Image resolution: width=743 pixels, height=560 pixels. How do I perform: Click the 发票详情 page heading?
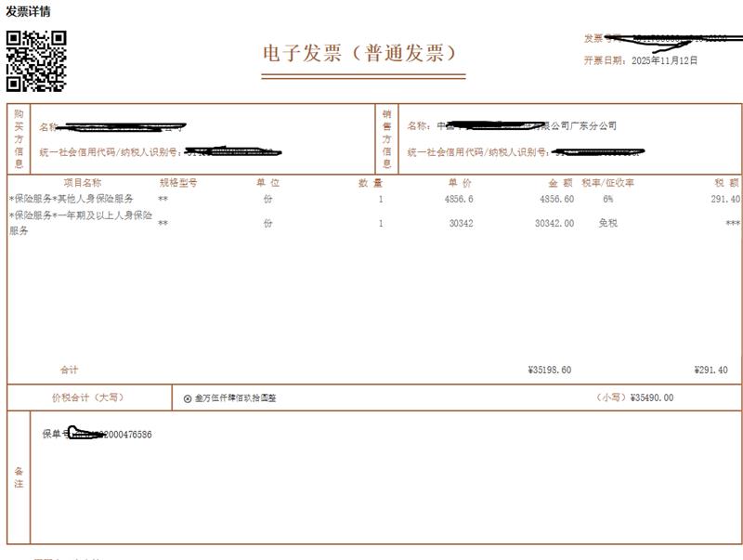click(x=29, y=11)
